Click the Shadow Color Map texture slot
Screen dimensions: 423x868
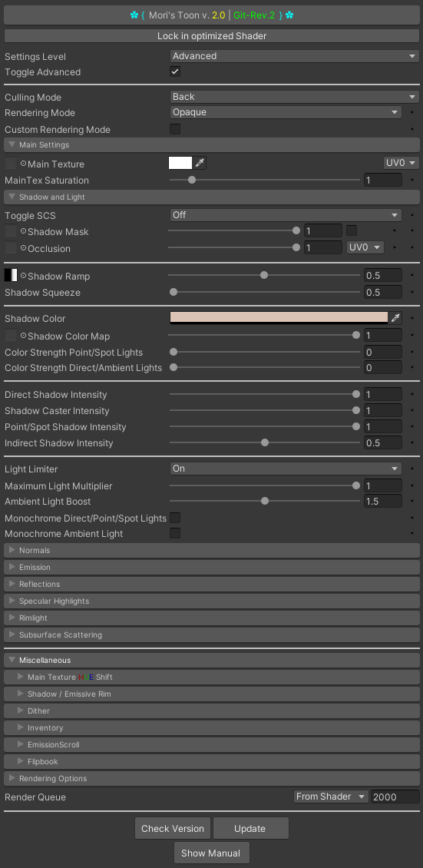coord(11,336)
